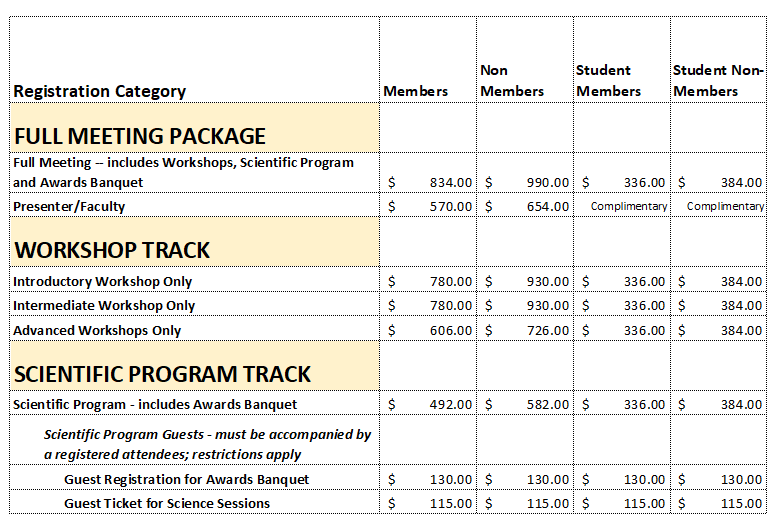Select Guest Registration for Awards Banquet label

[186, 479]
